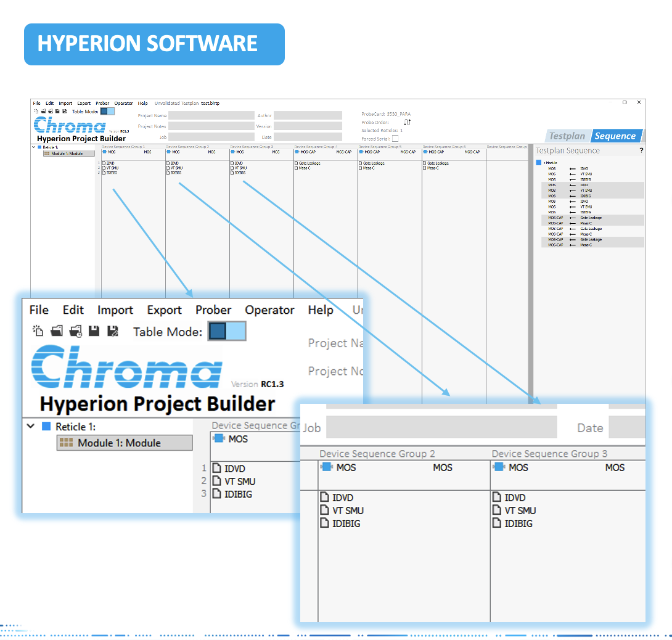Click the blue Reticle 1 square icon in the enlarged tree
Viewport: 672px width, 640px height.
point(46,427)
